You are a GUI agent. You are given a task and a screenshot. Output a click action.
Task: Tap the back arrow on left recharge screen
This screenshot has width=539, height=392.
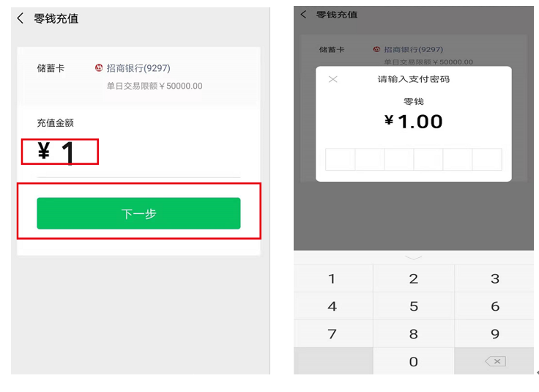tap(21, 18)
